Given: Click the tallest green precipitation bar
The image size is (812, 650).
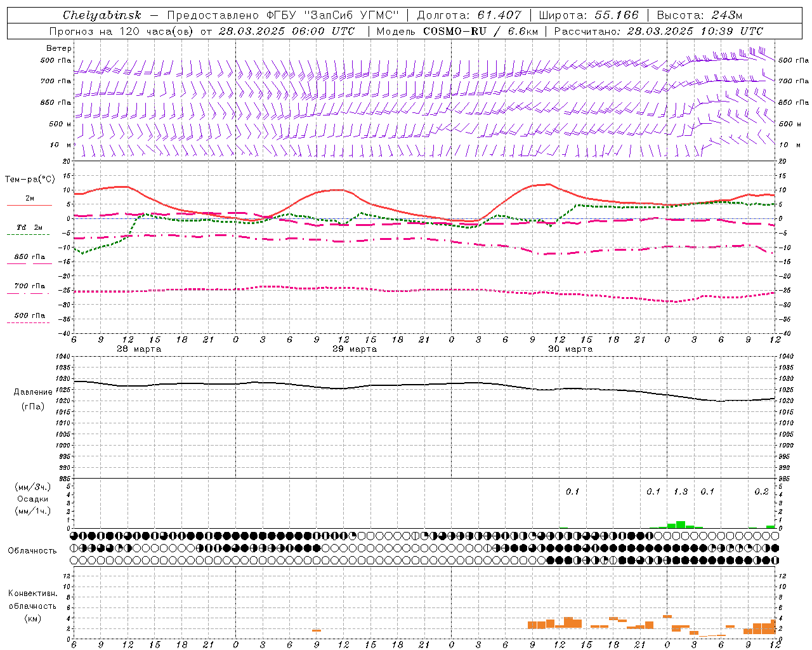Looking at the screenshot, I should 681,524.
